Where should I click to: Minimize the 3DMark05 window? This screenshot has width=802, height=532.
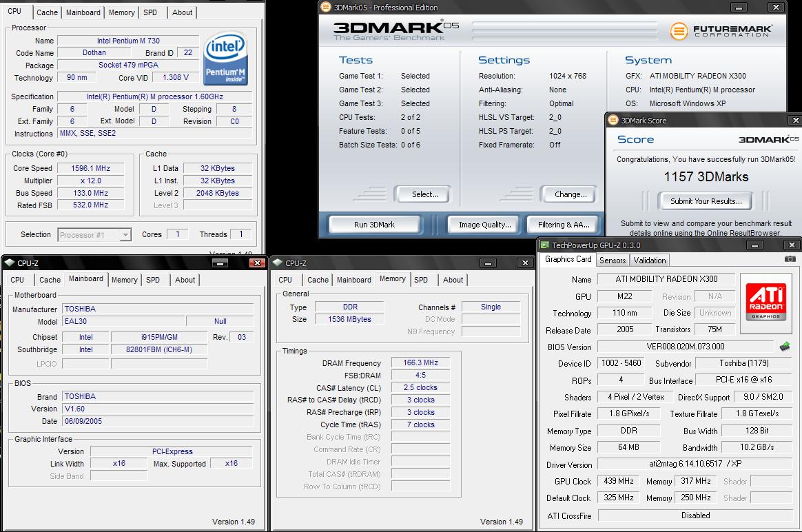point(739,7)
